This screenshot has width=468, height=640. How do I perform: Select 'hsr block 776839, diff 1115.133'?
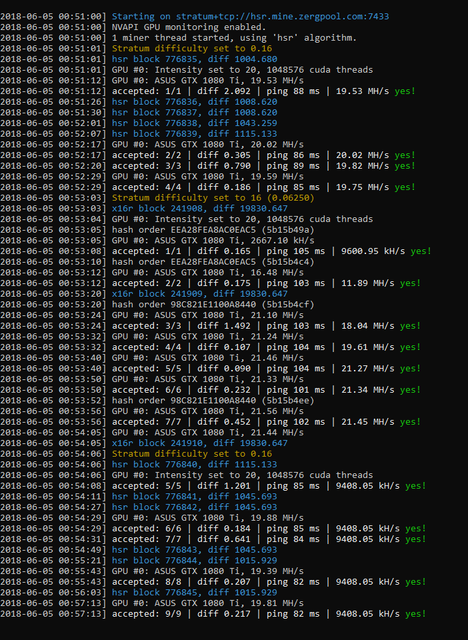139,133
